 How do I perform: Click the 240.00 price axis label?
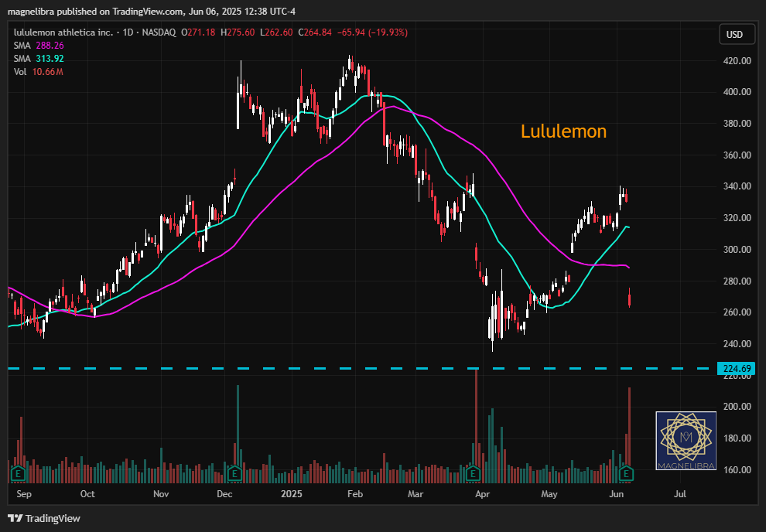(x=737, y=343)
